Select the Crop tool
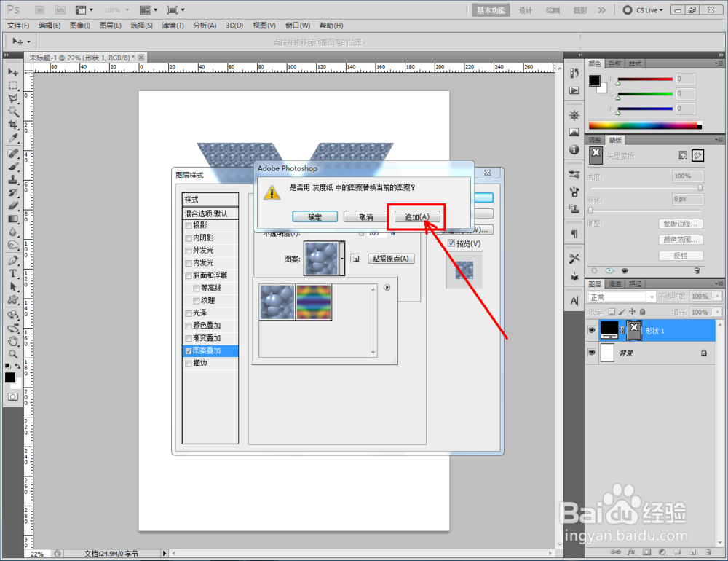 (x=13, y=125)
